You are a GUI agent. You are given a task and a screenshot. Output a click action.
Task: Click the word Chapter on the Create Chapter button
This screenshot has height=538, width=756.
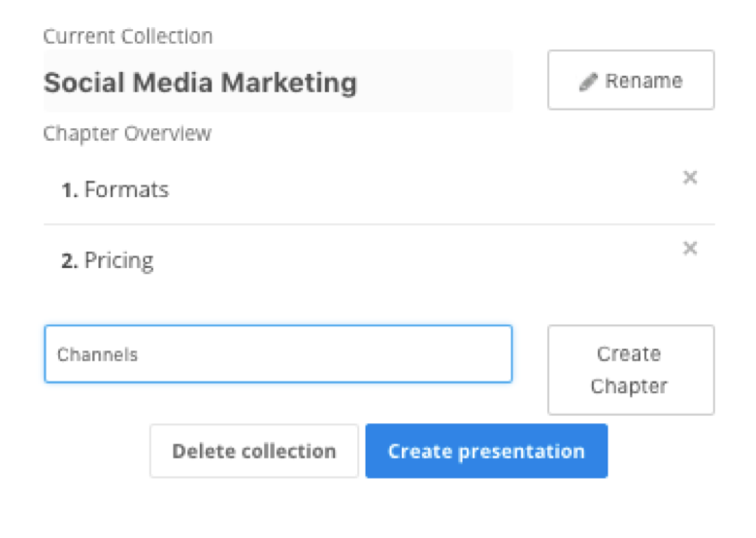tap(629, 387)
